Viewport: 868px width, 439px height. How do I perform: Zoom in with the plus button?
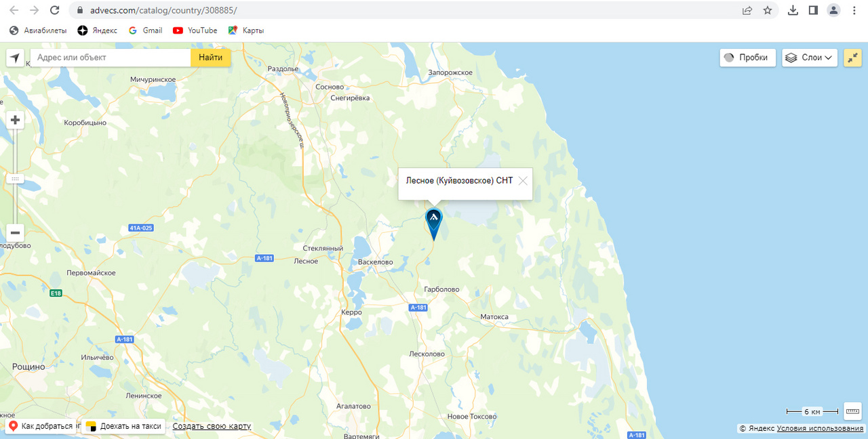click(16, 121)
